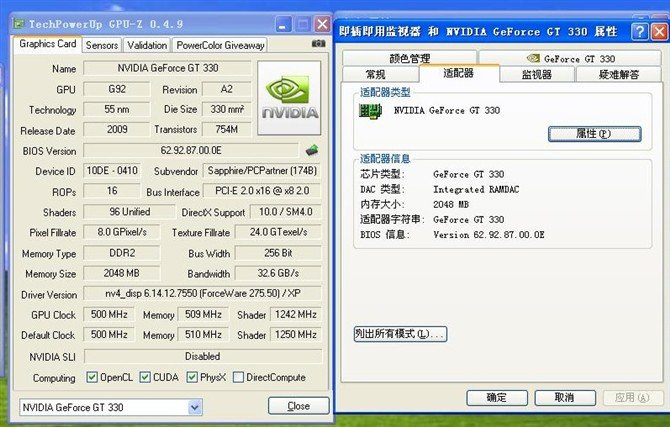The width and height of the screenshot is (670, 427).
Task: Open the Sensors tab
Action: pos(102,45)
